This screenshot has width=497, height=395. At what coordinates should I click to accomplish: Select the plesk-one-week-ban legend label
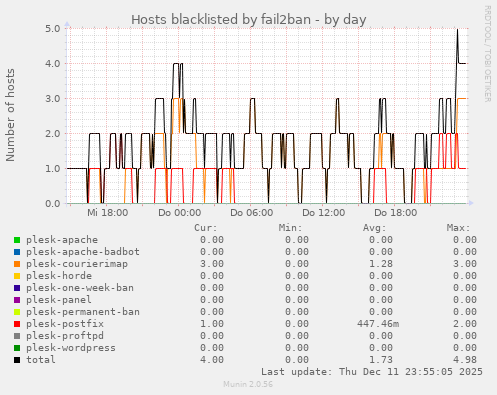(80, 288)
